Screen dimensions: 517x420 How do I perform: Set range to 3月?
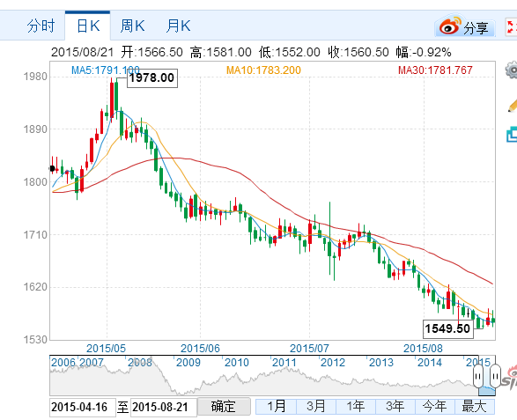(x=316, y=407)
